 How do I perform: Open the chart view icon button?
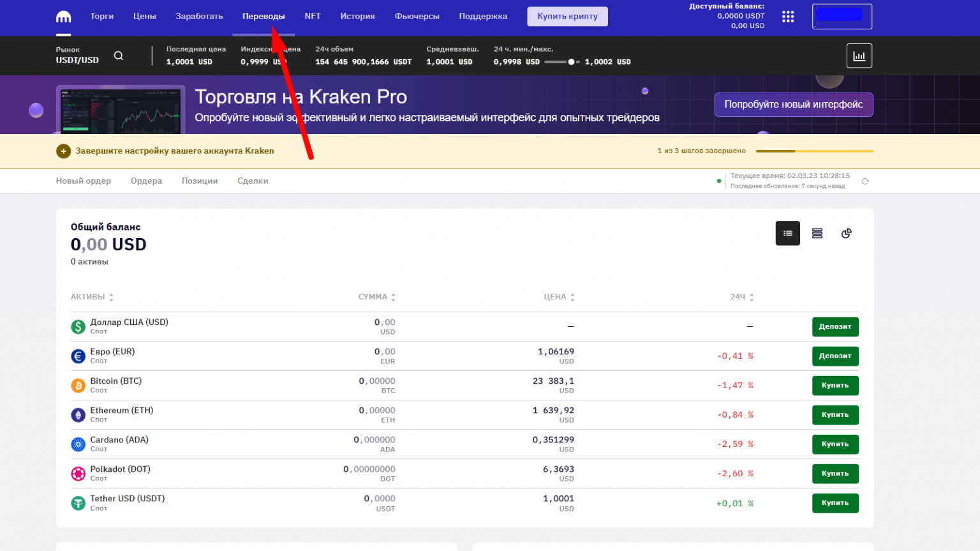click(859, 56)
